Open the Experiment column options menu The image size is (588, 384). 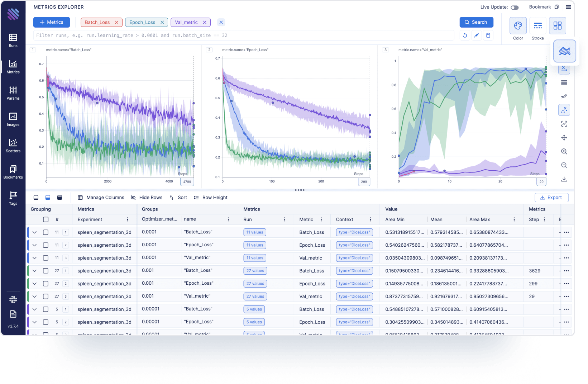click(128, 219)
